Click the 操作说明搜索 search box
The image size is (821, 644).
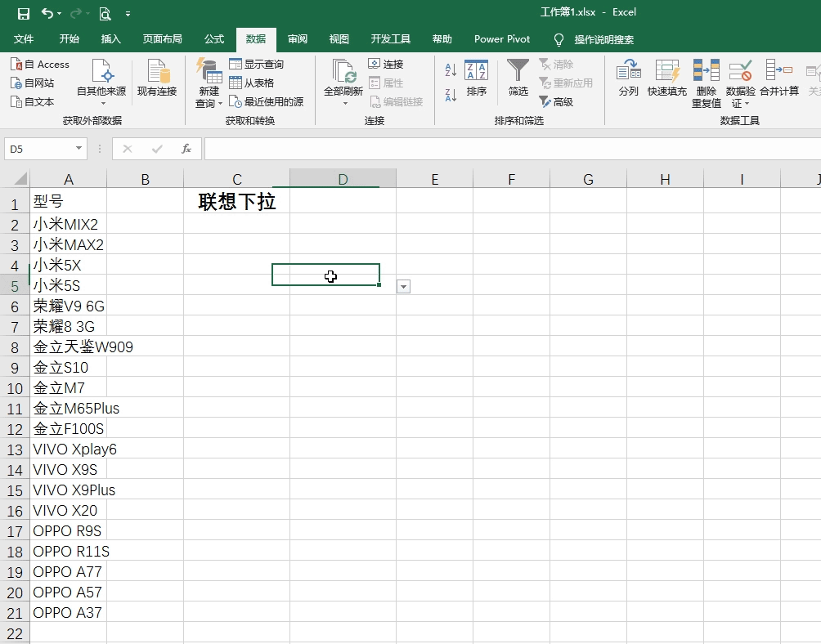point(603,40)
